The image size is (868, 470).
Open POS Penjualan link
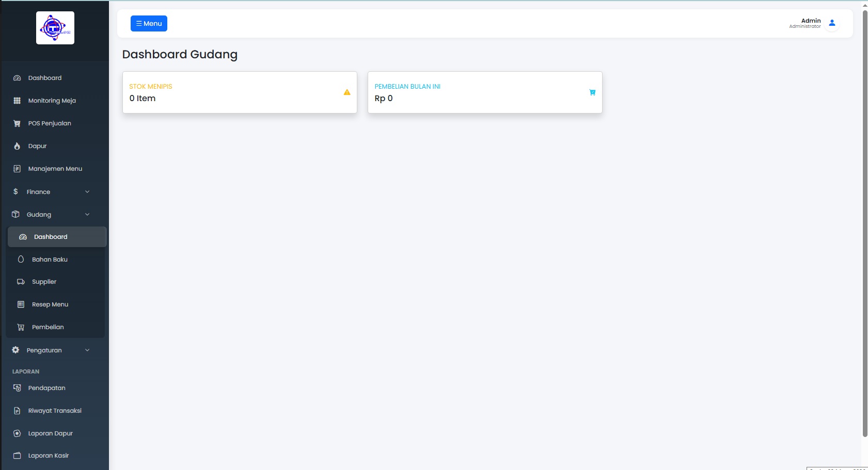50,123
